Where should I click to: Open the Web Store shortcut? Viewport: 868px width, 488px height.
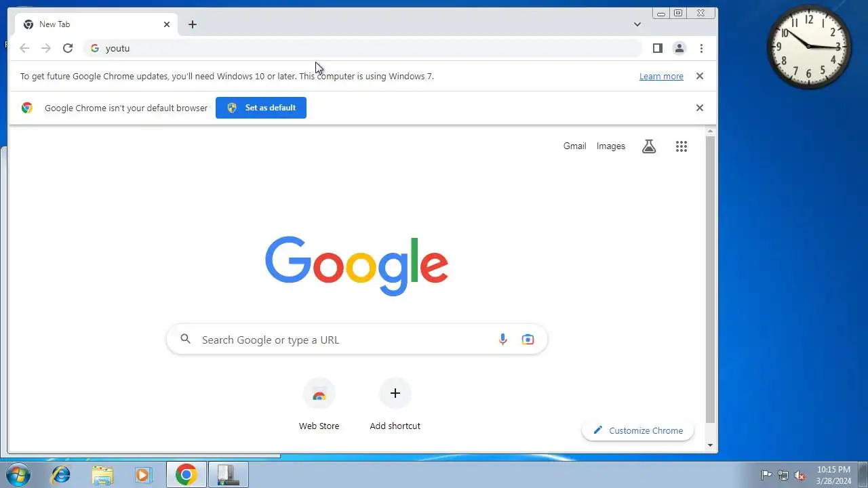[x=319, y=405]
